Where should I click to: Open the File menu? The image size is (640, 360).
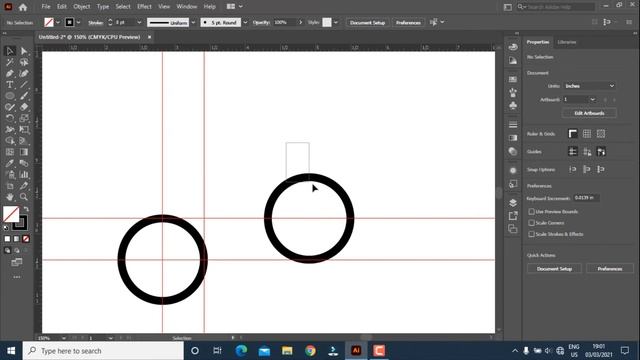pyautogui.click(x=46, y=7)
